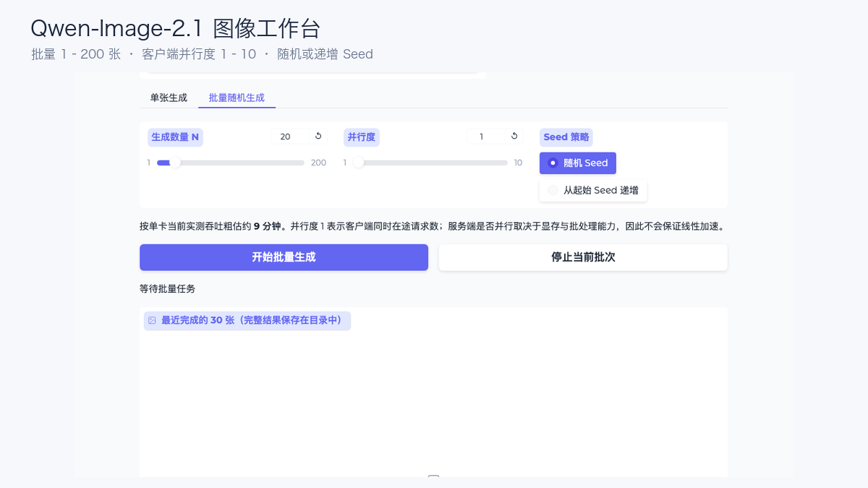
Task: Click the Seed 策略 label
Action: tap(566, 137)
